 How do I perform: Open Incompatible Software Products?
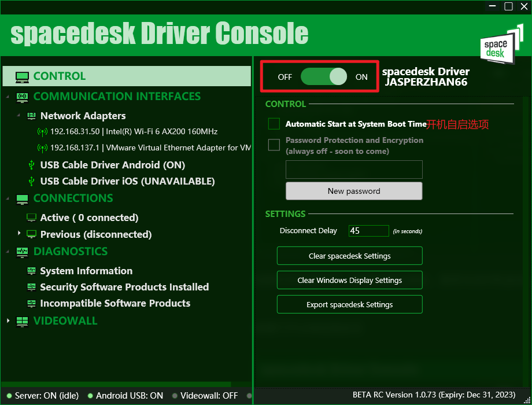[x=115, y=304]
